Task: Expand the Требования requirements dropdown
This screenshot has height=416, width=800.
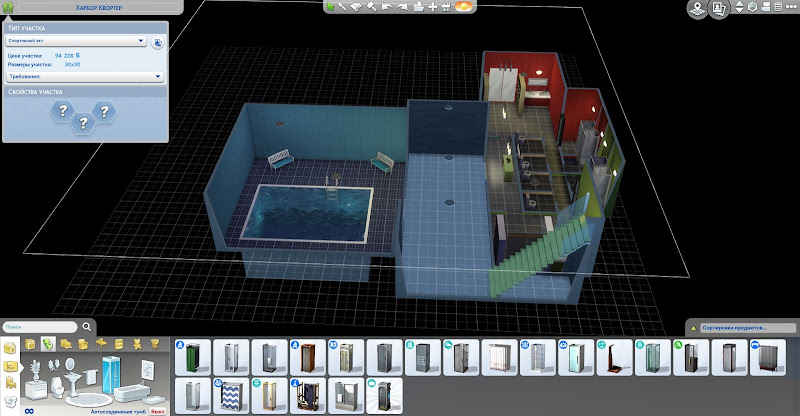Action: pyautogui.click(x=85, y=77)
